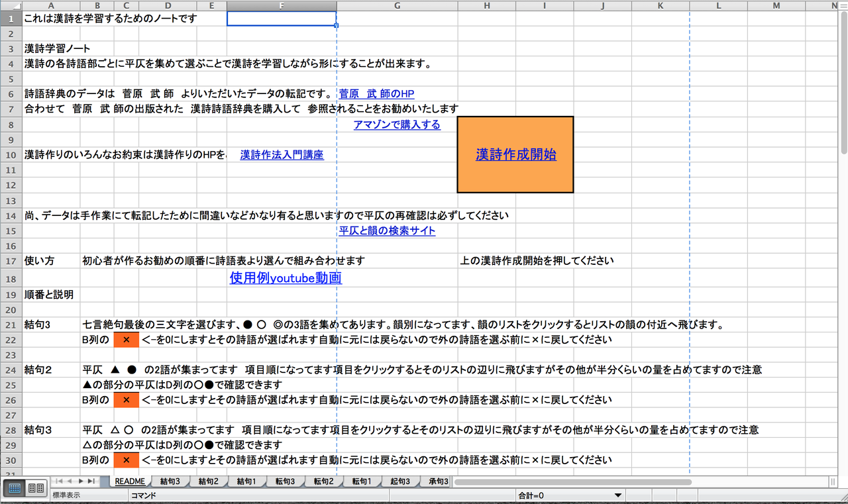Viewport: 848px width, 504px height.
Task: Open the 平仄と韻の検索サイト link
Action: pyautogui.click(x=388, y=230)
